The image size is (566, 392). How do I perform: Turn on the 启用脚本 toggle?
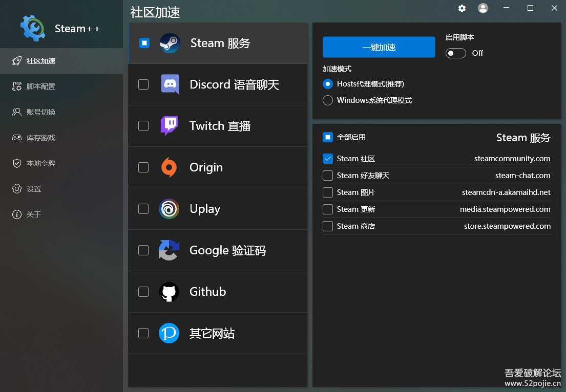coord(455,53)
